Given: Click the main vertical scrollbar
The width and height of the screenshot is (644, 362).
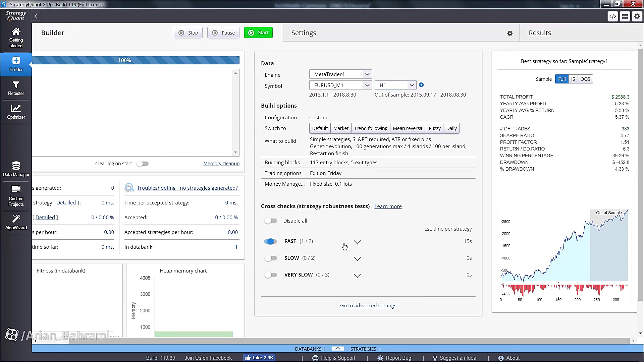Looking at the screenshot, I should [640, 174].
